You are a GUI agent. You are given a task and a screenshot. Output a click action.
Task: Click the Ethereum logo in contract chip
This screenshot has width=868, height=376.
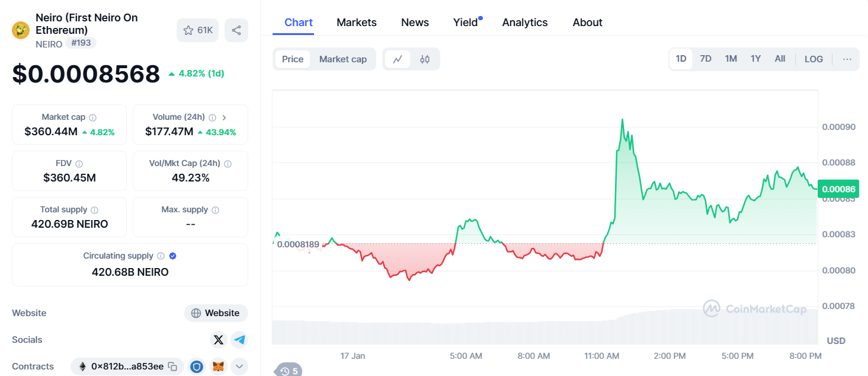(82, 367)
